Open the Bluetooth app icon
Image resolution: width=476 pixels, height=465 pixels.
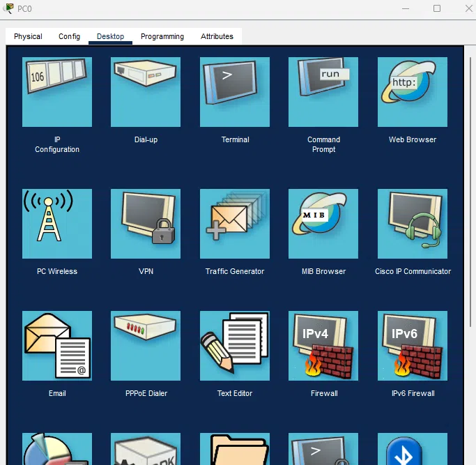(x=413, y=449)
